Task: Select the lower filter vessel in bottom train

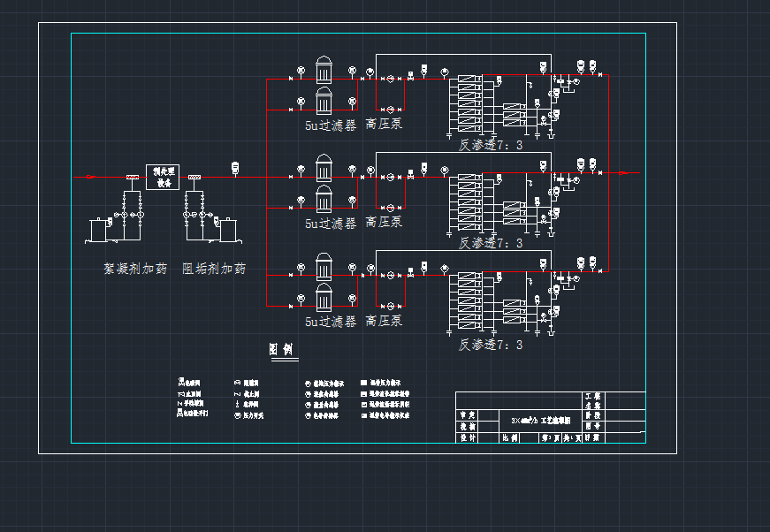Action: pos(324,299)
